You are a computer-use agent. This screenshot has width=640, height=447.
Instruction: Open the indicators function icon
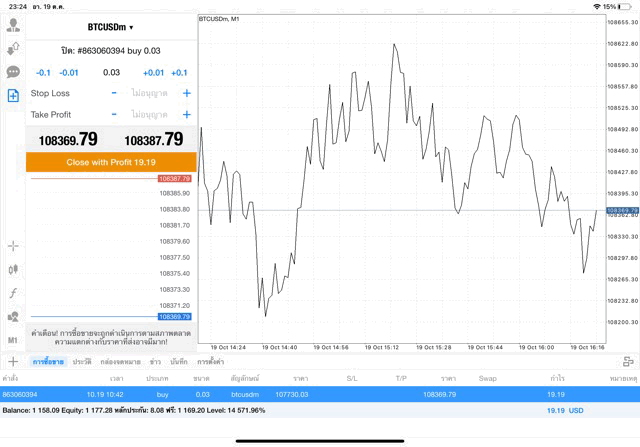tap(13, 293)
